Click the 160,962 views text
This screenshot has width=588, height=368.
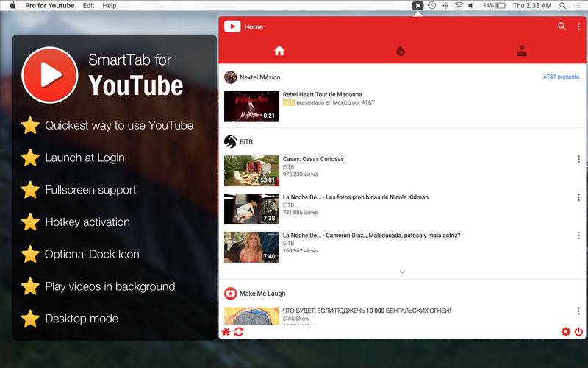(x=300, y=250)
